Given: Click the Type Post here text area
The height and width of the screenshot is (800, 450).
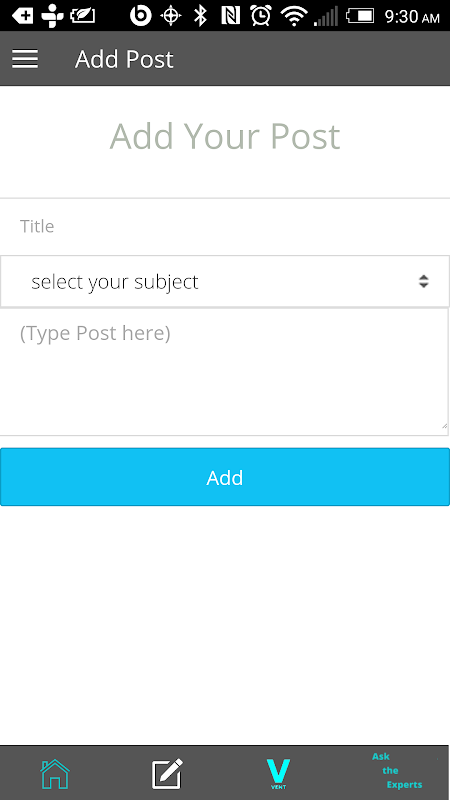Looking at the screenshot, I should pyautogui.click(x=224, y=372).
